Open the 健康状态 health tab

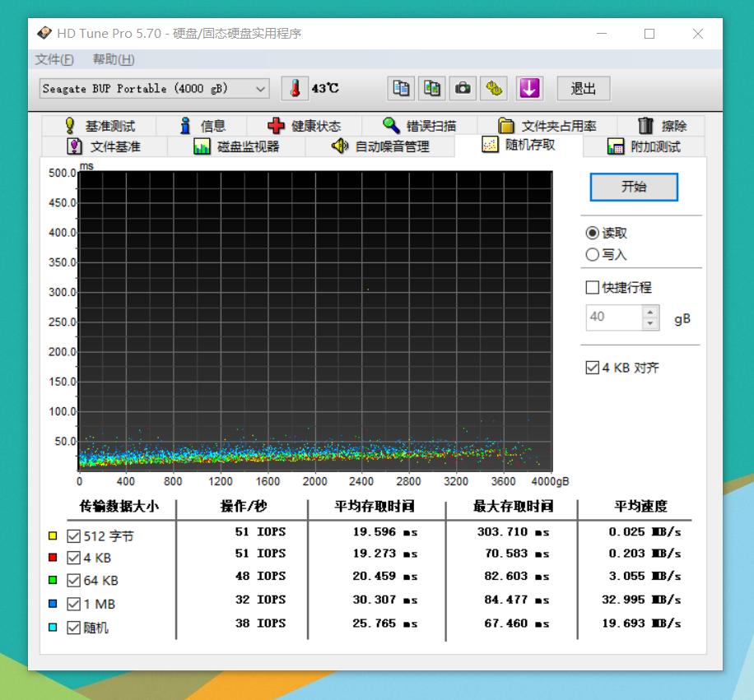pos(305,126)
